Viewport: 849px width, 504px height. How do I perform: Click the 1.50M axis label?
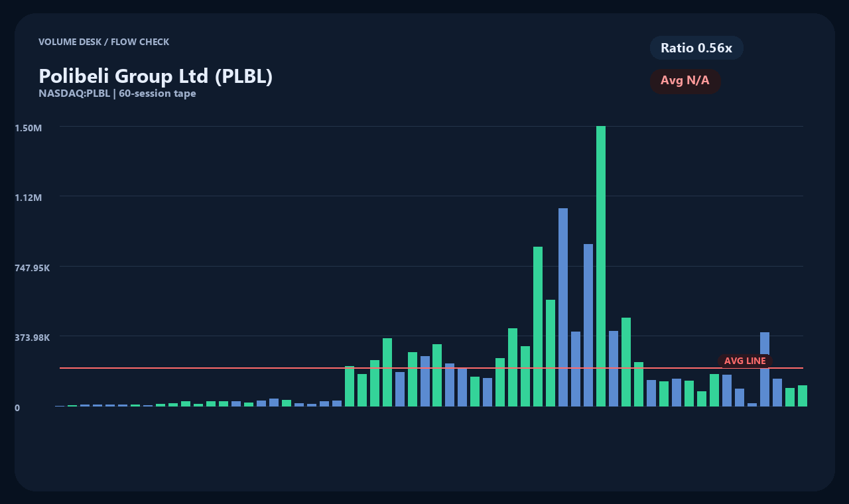coord(29,127)
